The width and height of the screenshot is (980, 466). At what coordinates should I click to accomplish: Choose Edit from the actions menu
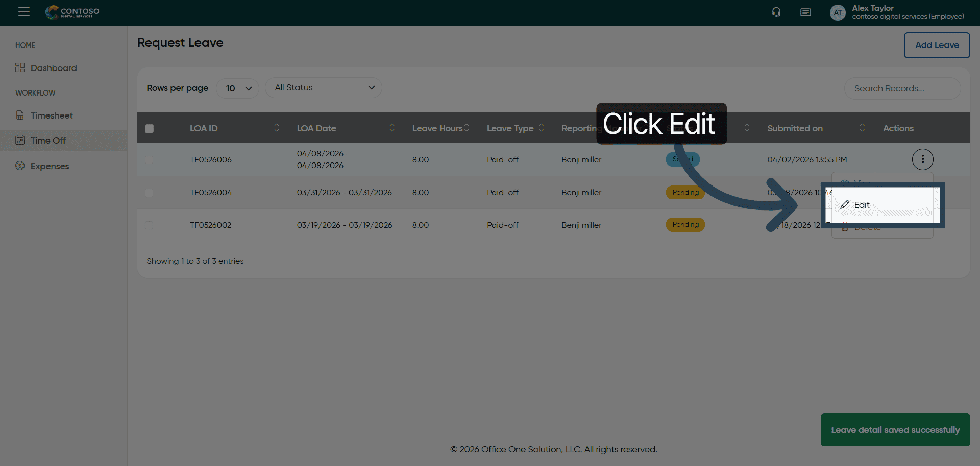tap(862, 205)
